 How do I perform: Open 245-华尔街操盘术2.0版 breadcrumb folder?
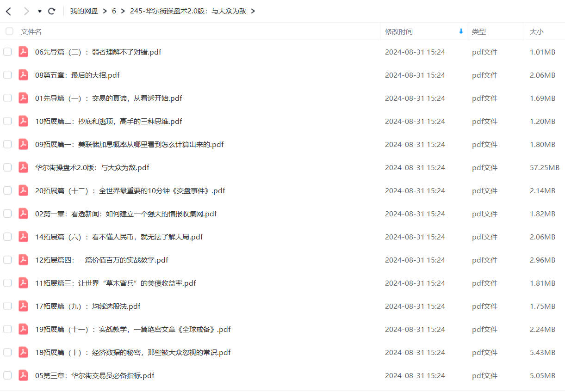(188, 11)
